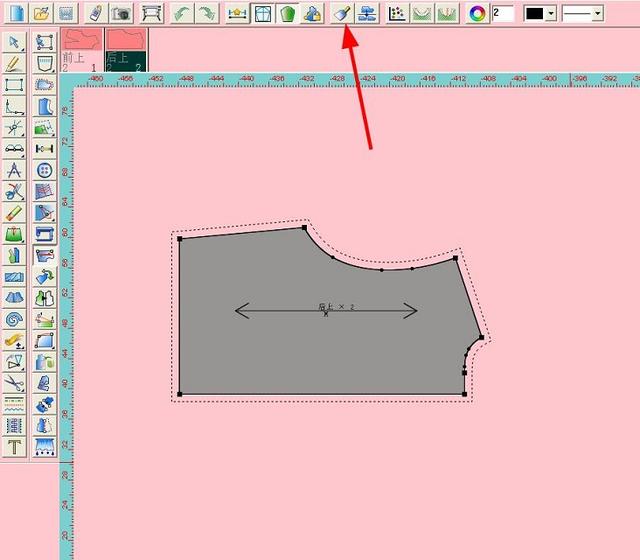Select the intersection point tool
This screenshot has width=640, height=560.
coord(14,127)
